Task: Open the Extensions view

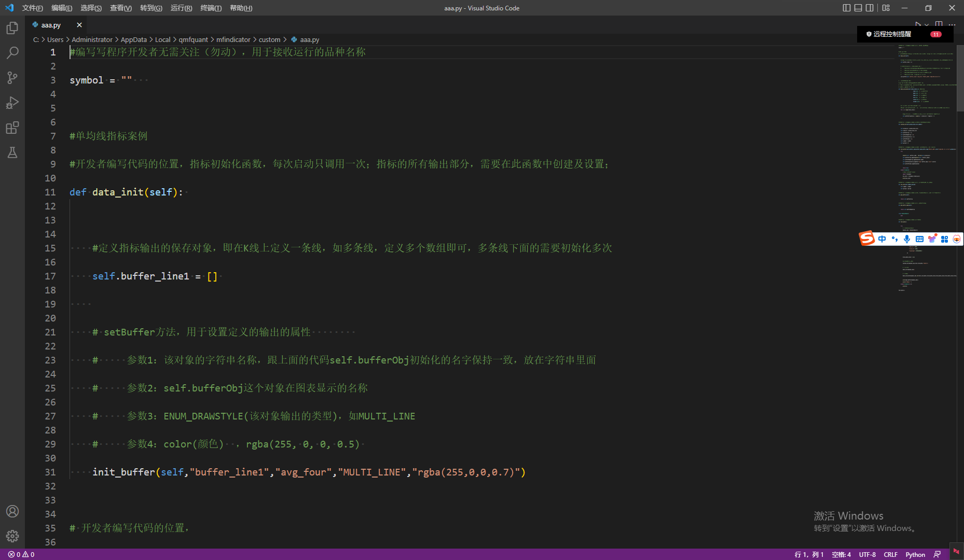Action: click(x=12, y=128)
